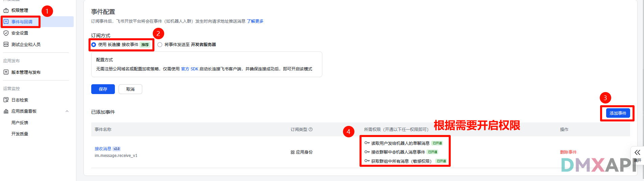Open 安全设置 in the sidebar

[20, 33]
